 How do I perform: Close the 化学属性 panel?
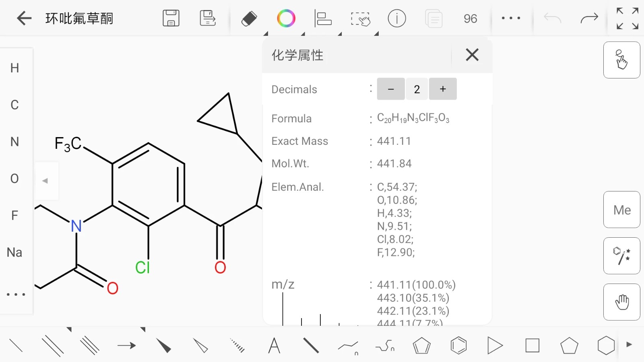click(472, 55)
